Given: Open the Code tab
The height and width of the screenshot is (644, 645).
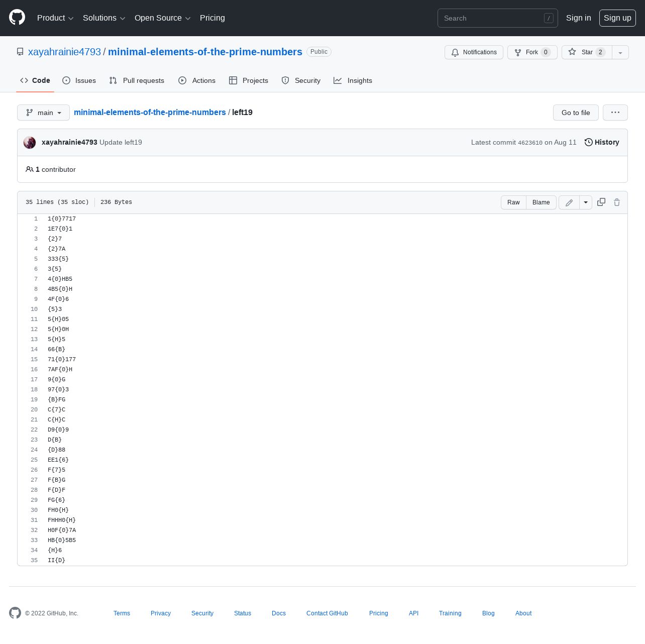Looking at the screenshot, I should pos(35,80).
